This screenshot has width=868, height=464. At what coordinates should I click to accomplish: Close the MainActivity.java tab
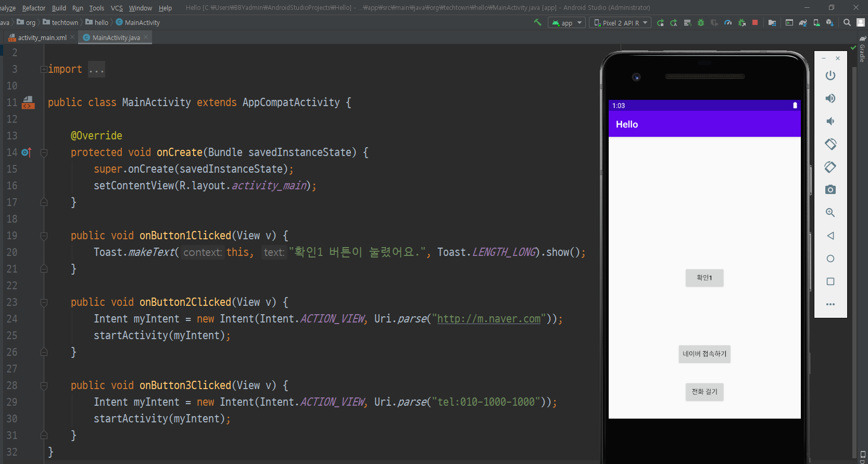pyautogui.click(x=146, y=37)
